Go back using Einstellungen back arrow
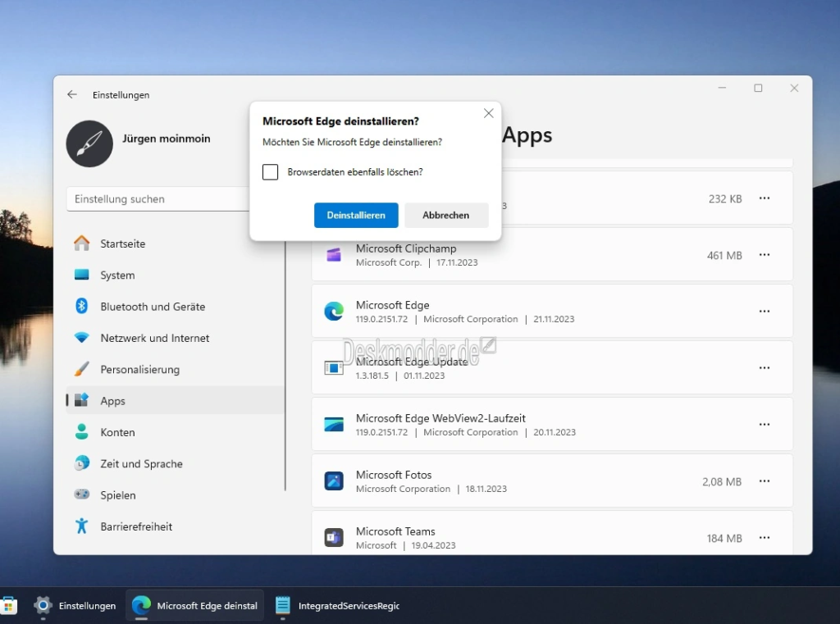Screen dimensions: 840x624 point(72,95)
